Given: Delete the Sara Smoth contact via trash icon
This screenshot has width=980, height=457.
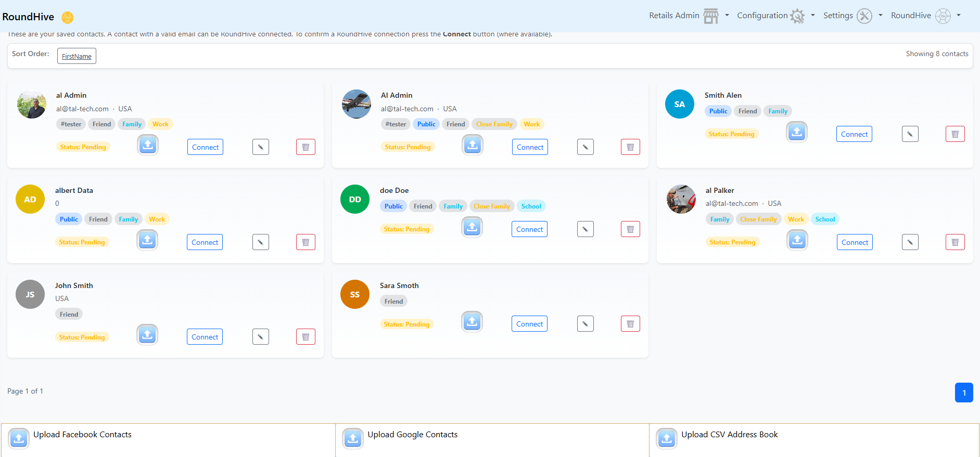Looking at the screenshot, I should [630, 324].
